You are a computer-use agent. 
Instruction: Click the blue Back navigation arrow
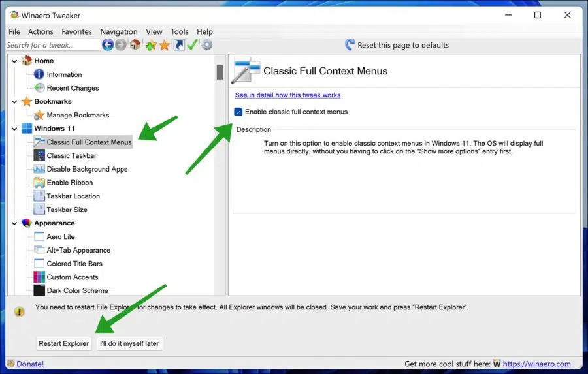point(108,45)
